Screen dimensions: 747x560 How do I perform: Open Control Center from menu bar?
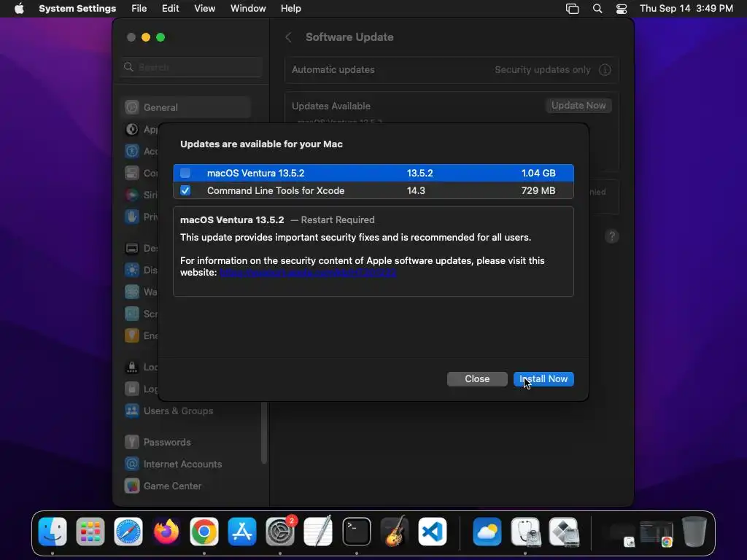click(622, 9)
